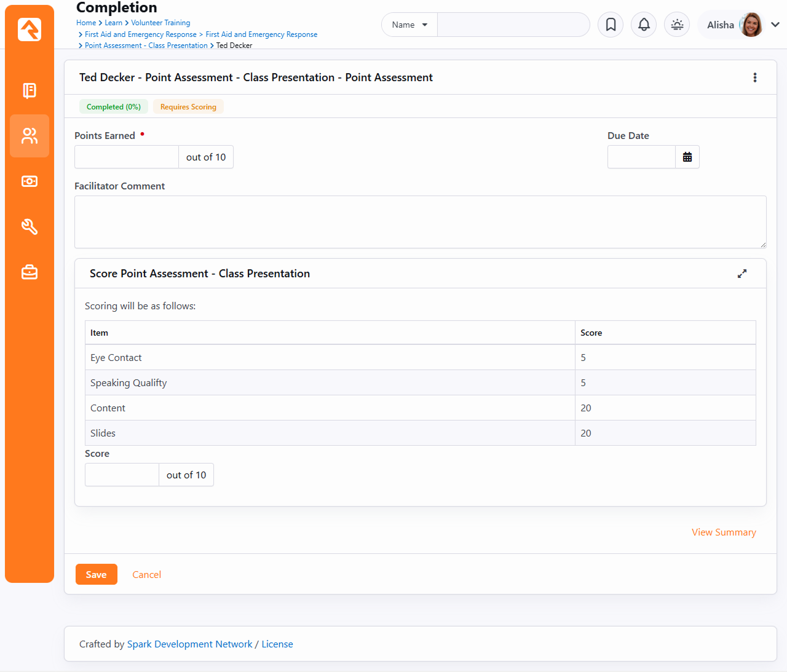Open the three-dot options menu
Image resolution: width=787 pixels, height=672 pixels.
pos(755,77)
